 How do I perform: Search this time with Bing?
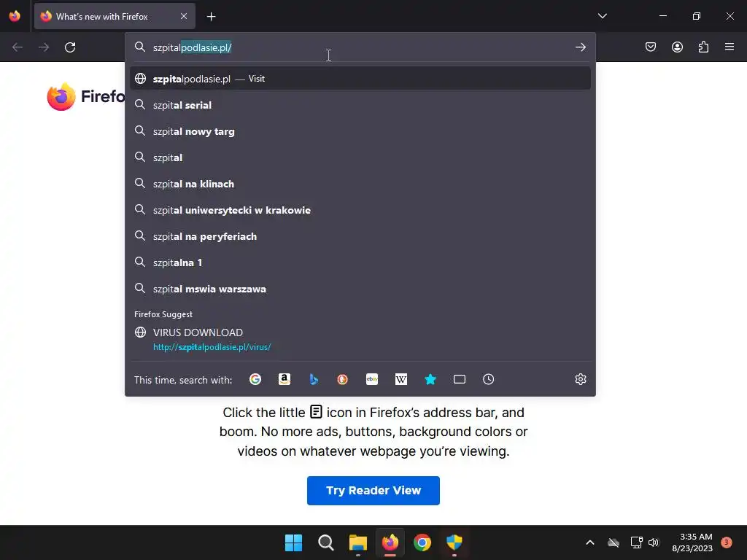[314, 379]
